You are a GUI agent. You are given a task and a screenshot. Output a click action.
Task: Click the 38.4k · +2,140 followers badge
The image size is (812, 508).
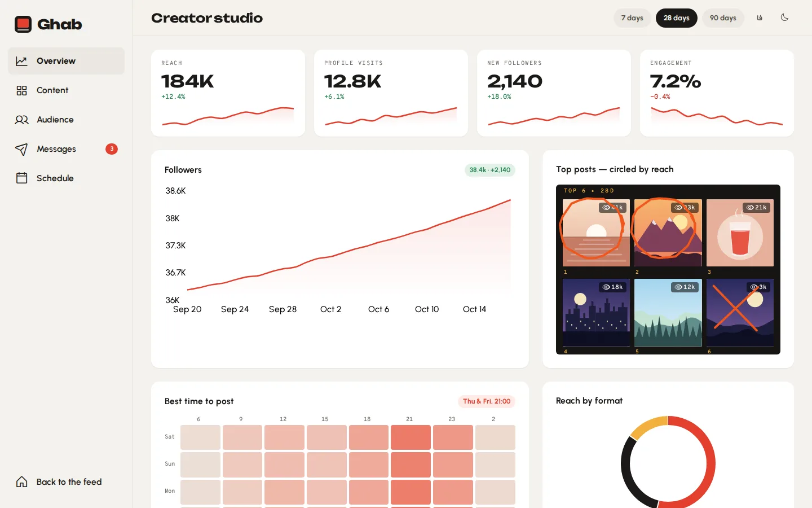point(489,170)
